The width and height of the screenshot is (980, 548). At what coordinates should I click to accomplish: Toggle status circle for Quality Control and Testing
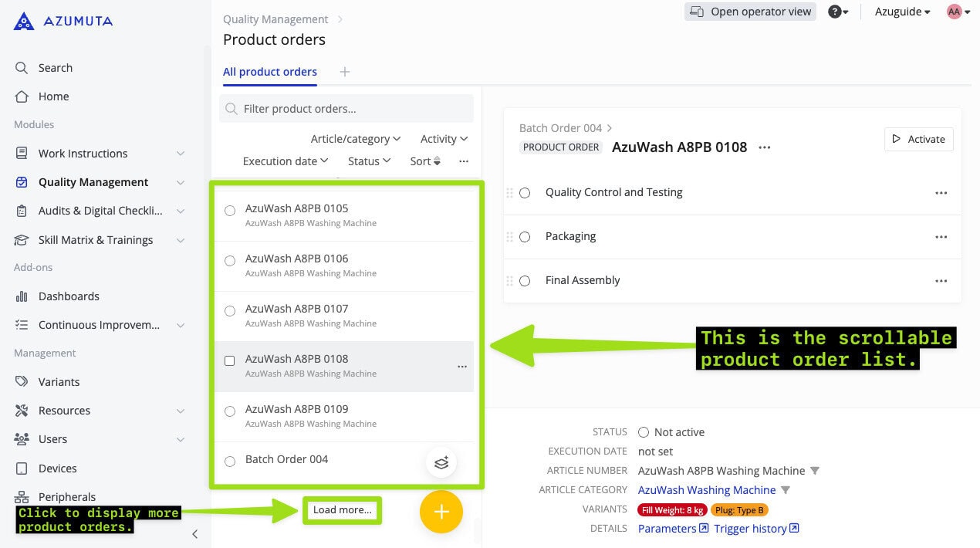point(525,193)
